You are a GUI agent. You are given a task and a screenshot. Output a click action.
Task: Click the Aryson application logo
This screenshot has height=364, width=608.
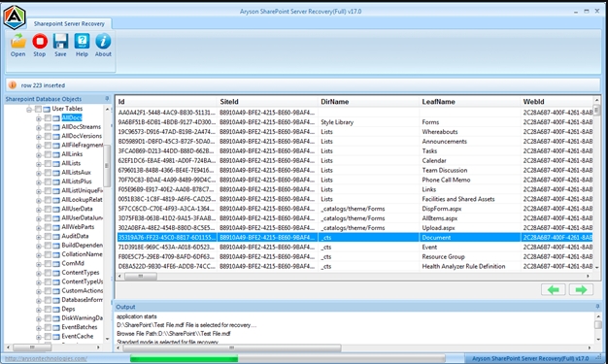[x=15, y=17]
